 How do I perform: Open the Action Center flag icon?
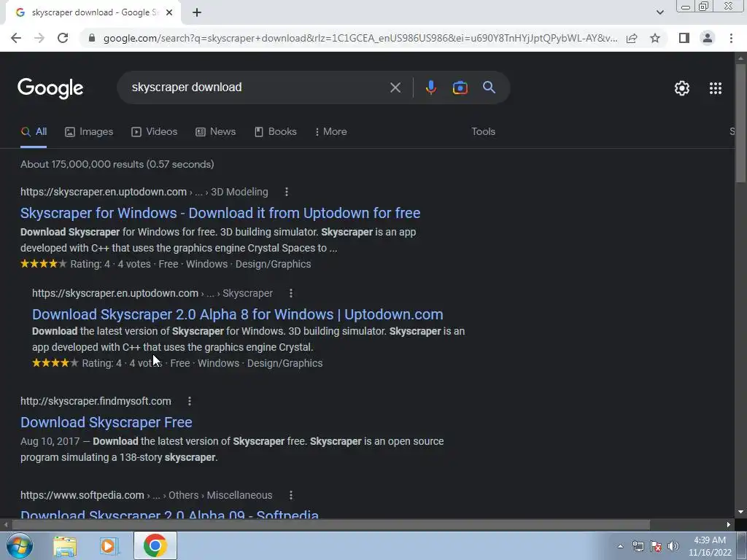(x=656, y=546)
